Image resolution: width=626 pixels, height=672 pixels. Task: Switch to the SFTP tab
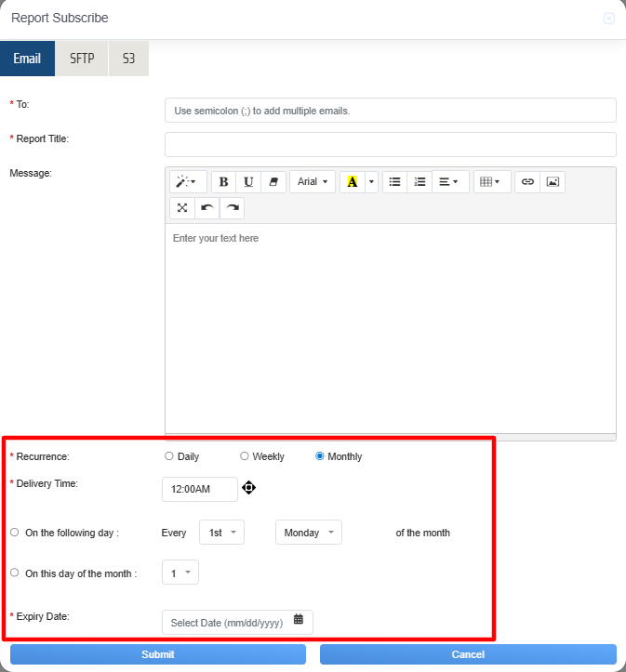[82, 59]
